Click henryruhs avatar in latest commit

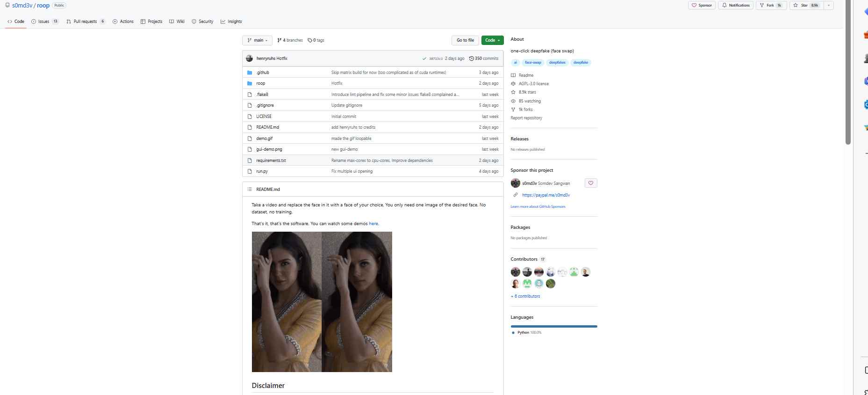coord(249,59)
